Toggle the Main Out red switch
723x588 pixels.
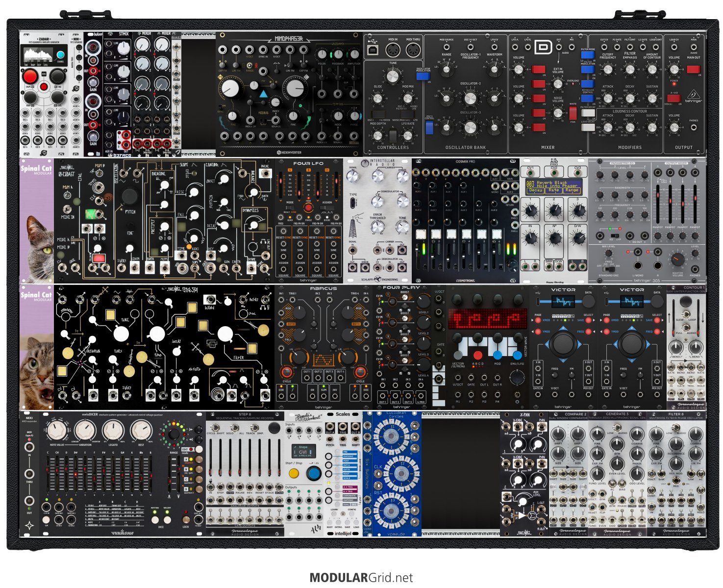(x=693, y=69)
